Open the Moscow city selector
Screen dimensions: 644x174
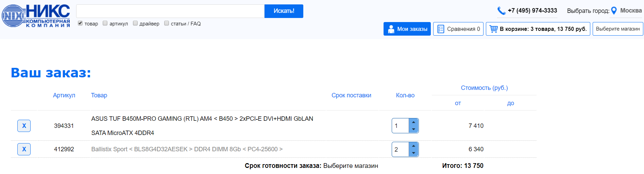[x=631, y=11]
